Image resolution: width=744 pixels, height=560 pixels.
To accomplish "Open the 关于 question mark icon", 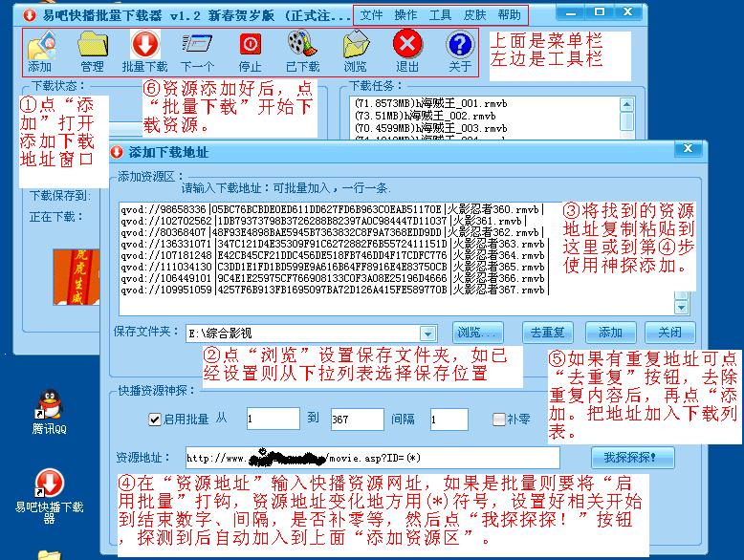I will tap(460, 52).
